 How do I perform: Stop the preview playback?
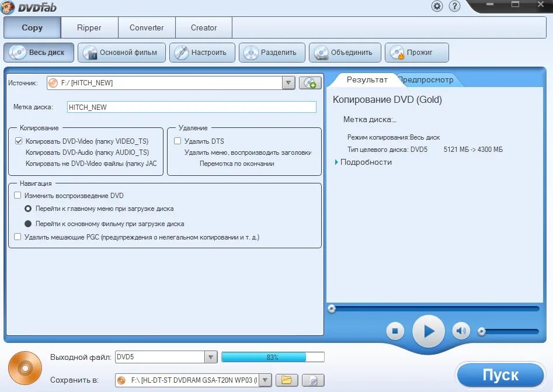395,331
